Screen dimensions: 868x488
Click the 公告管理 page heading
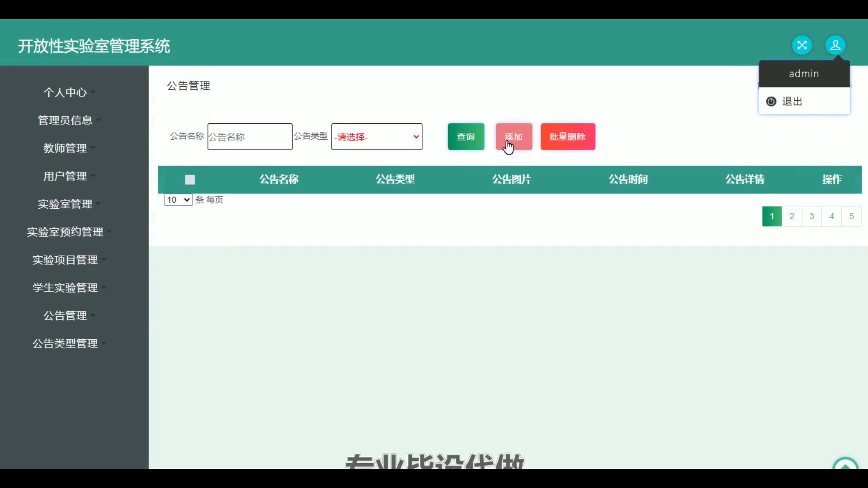click(x=189, y=86)
